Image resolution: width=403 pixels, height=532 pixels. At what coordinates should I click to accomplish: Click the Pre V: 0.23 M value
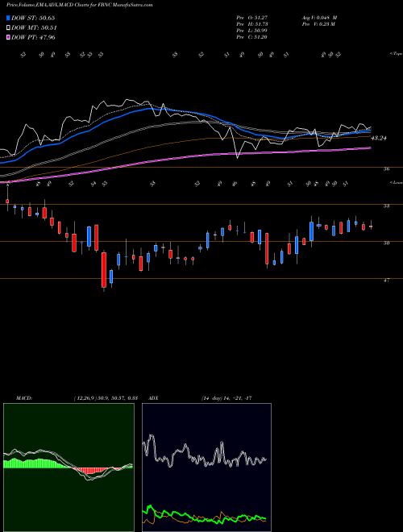click(x=318, y=24)
